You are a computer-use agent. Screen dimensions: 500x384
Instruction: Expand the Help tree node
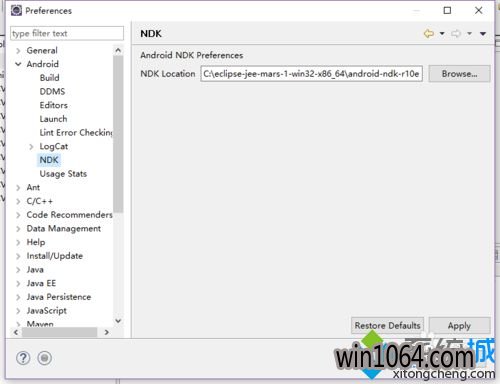pos(18,242)
